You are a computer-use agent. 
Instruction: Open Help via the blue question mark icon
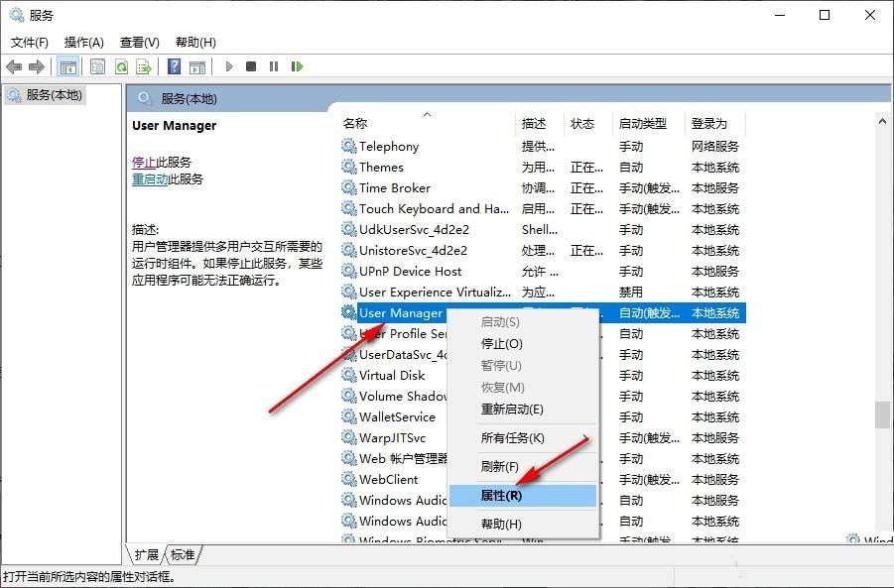point(174,66)
